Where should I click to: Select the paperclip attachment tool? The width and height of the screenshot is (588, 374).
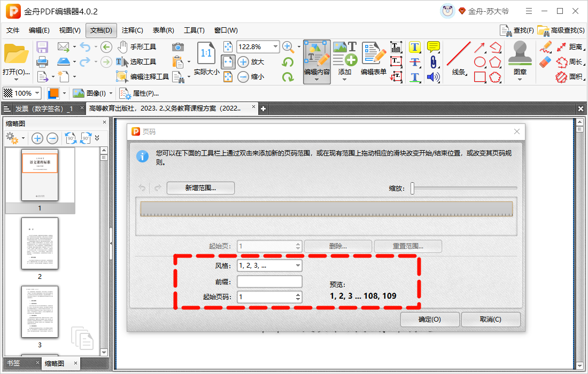point(433,62)
